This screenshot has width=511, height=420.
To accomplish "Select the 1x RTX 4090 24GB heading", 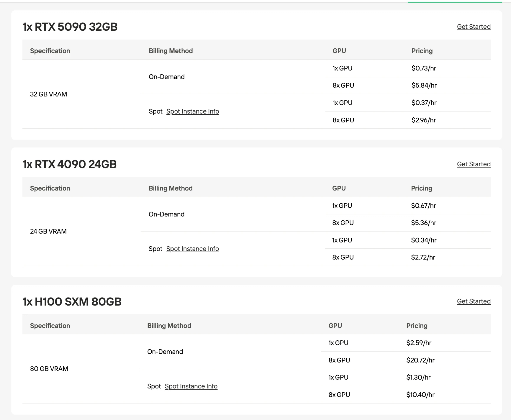I will click(x=70, y=164).
